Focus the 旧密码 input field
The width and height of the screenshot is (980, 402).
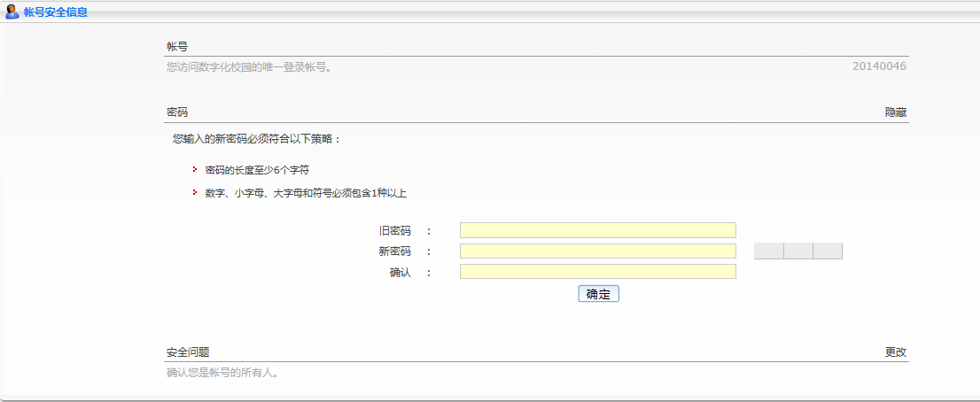(597, 230)
